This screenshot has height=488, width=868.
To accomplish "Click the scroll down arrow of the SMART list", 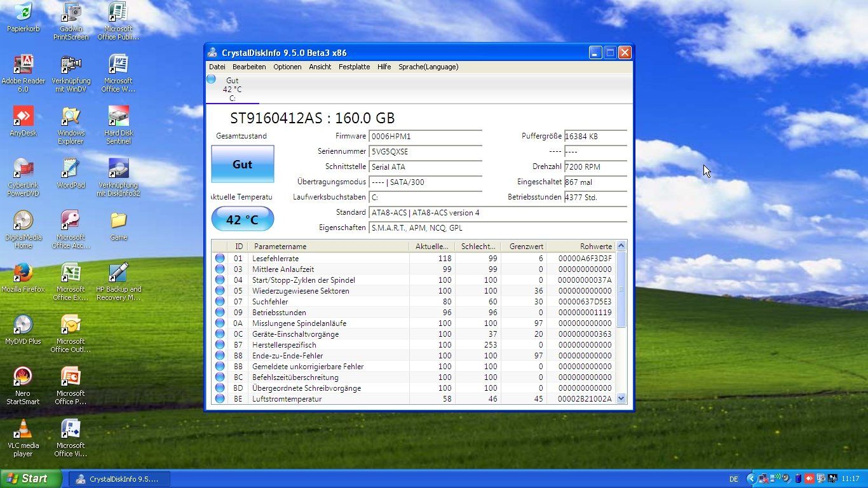I will [621, 398].
